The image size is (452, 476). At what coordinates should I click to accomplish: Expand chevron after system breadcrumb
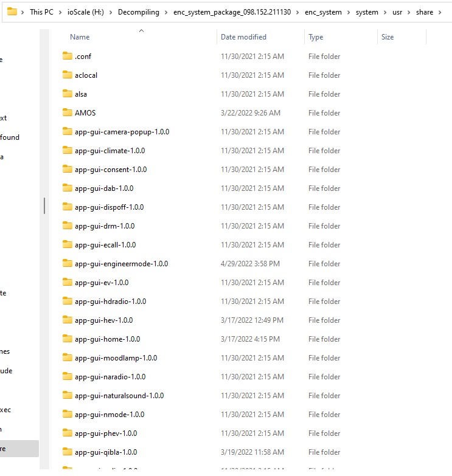385,12
